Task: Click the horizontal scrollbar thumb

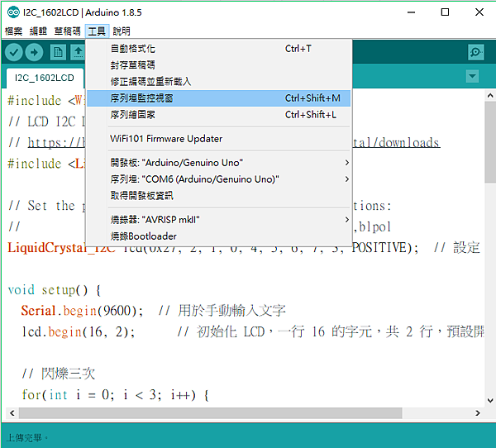Action: click(x=210, y=413)
